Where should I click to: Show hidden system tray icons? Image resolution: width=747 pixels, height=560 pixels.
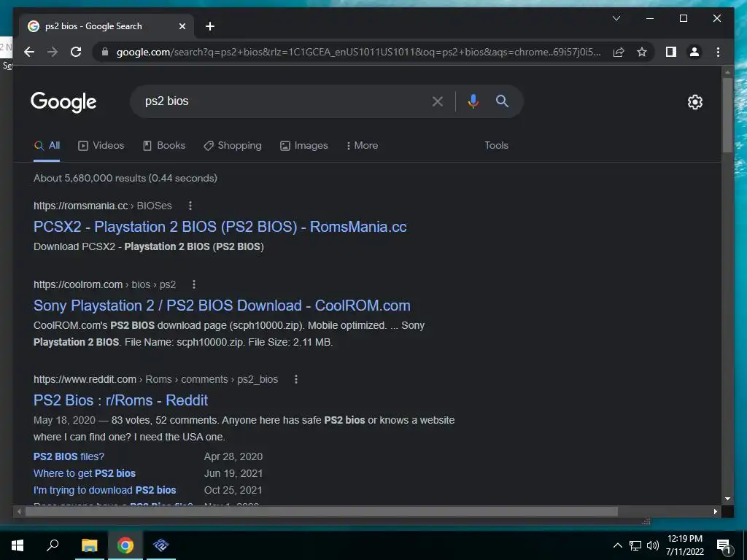click(x=617, y=545)
